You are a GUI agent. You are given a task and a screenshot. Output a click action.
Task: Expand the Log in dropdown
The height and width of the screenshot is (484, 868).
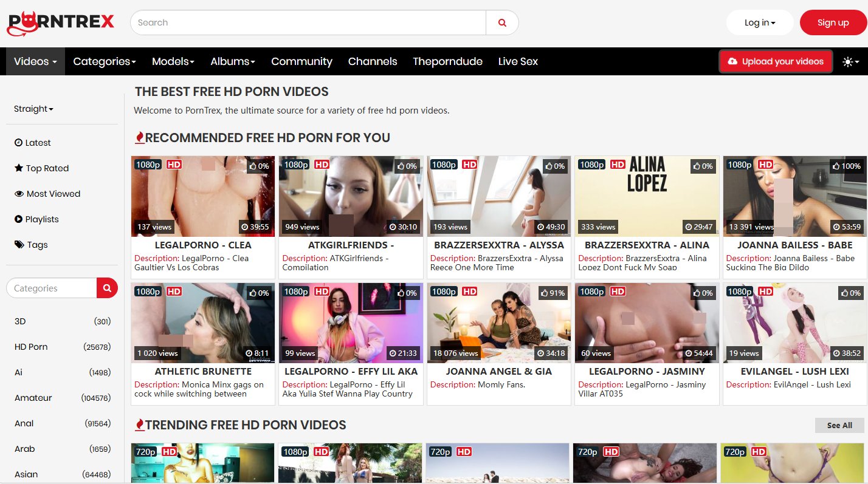760,22
